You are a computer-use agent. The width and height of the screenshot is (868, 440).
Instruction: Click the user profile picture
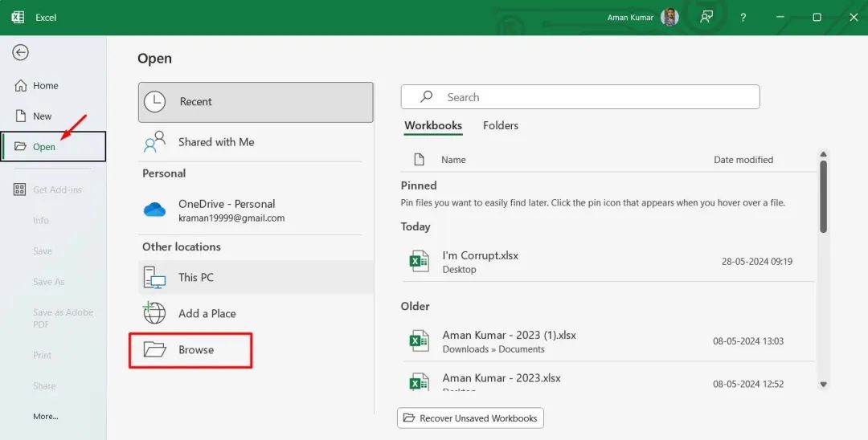(x=669, y=17)
